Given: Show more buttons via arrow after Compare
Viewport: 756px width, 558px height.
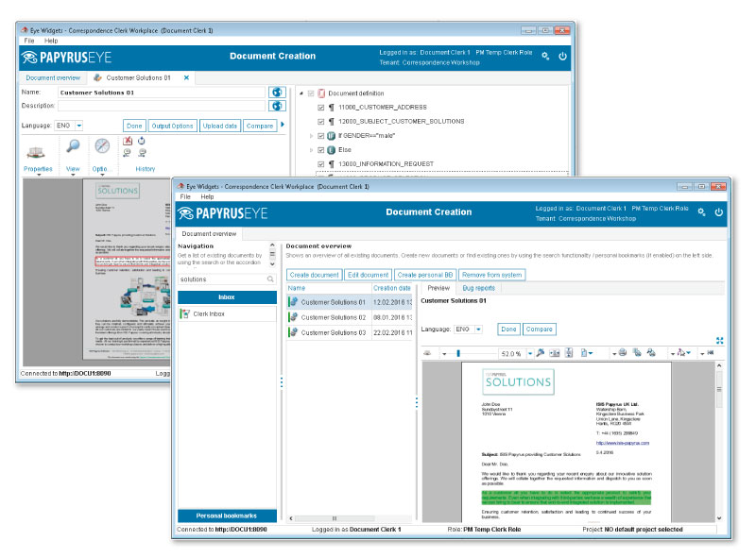Looking at the screenshot, I should click(x=283, y=125).
